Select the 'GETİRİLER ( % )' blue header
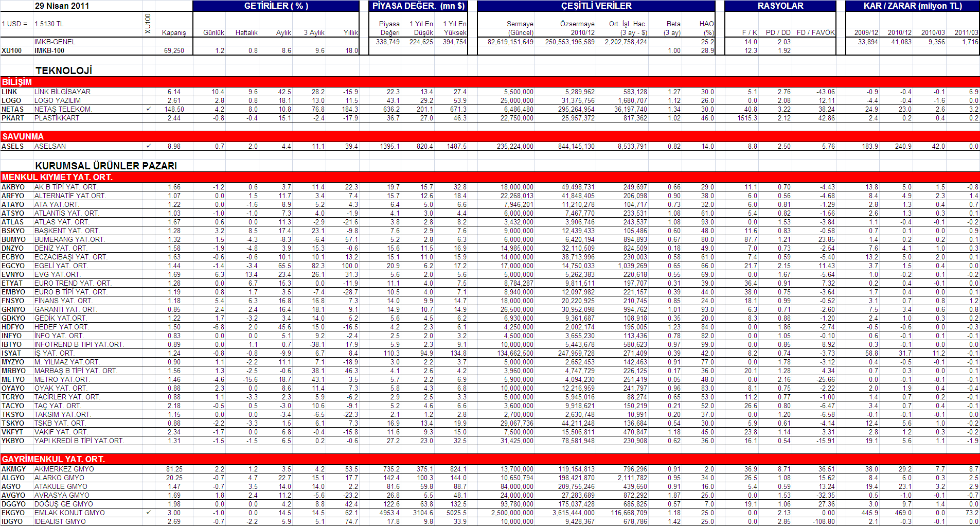 [x=276, y=6]
